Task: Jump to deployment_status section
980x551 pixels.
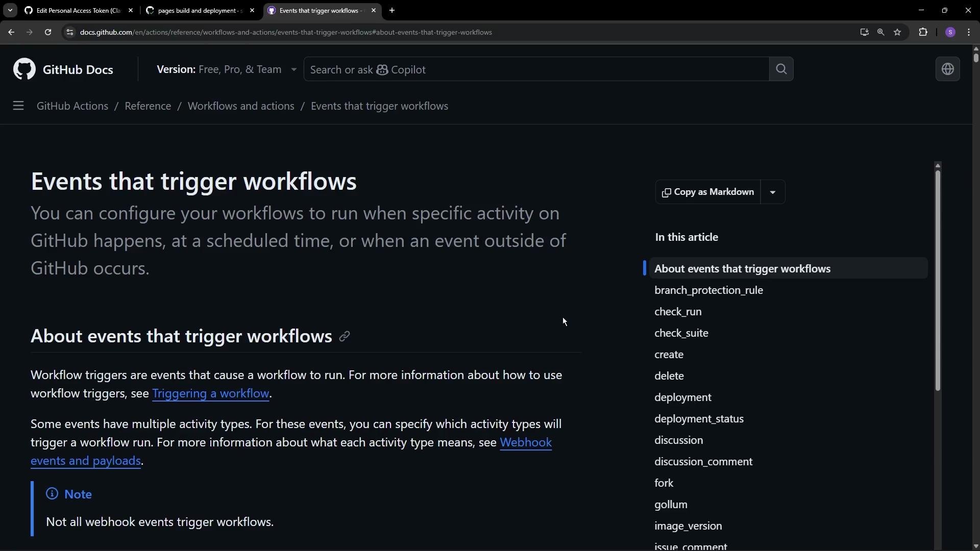Action: pyautogui.click(x=699, y=419)
